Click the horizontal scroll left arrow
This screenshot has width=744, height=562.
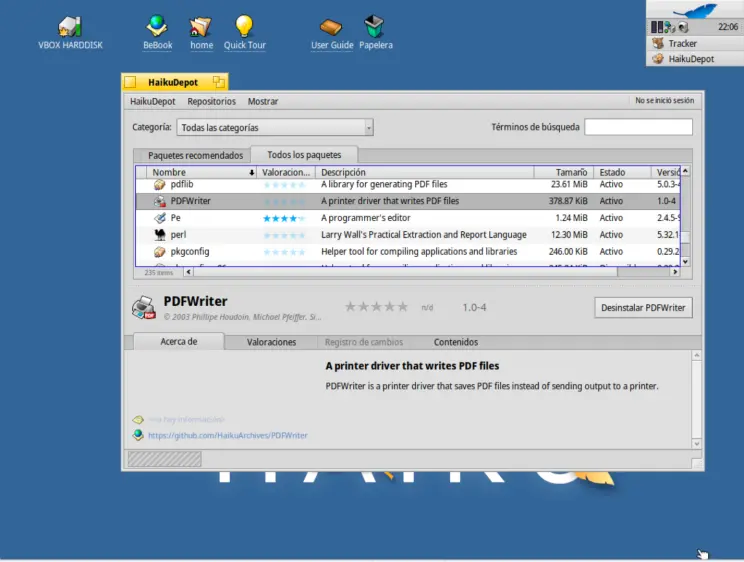(188, 272)
